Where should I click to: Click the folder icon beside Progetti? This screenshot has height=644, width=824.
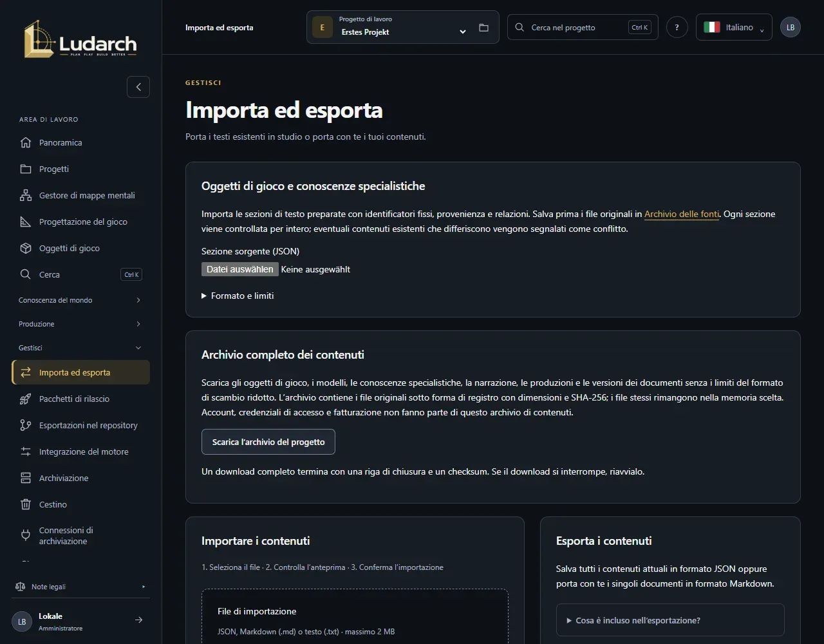tap(26, 169)
